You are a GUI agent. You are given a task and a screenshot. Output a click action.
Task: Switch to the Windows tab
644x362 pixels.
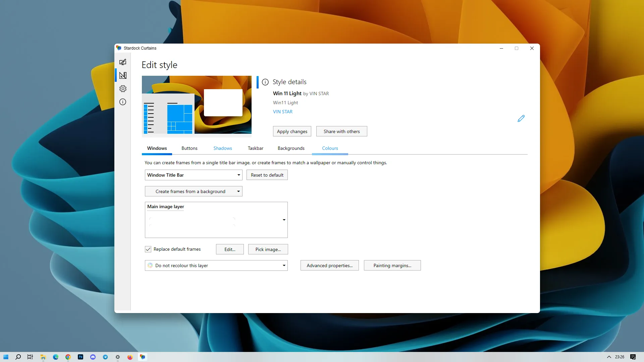click(x=157, y=148)
